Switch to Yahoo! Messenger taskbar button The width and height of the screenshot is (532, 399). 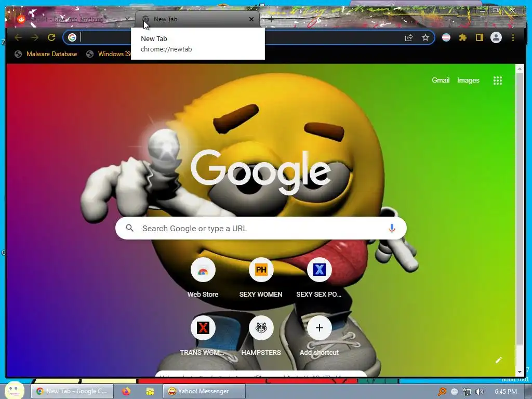[x=204, y=391]
